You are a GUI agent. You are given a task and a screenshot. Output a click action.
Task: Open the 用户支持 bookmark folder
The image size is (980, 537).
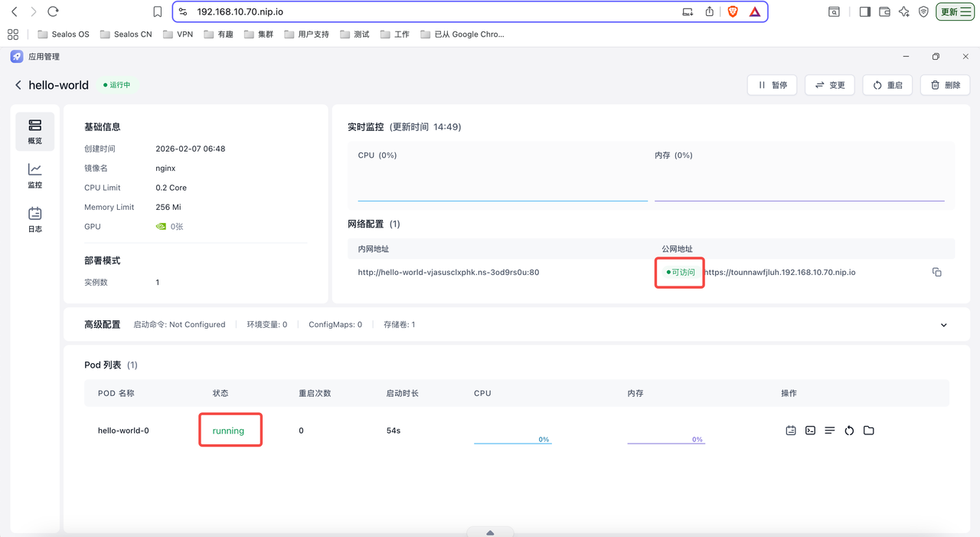307,34
